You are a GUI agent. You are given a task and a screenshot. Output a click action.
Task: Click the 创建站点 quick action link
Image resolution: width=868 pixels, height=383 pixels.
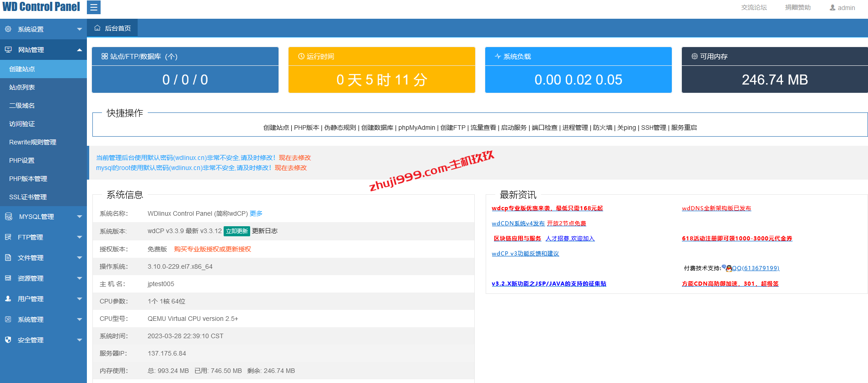click(276, 128)
